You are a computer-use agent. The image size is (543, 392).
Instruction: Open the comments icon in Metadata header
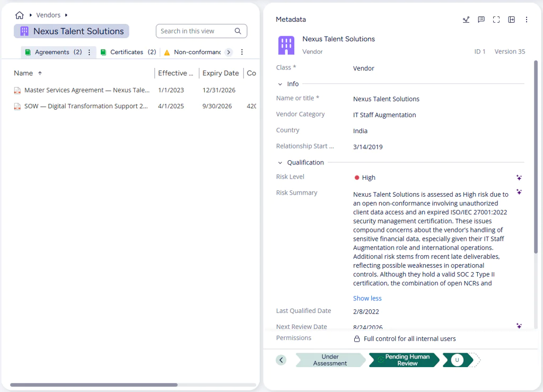click(x=481, y=20)
